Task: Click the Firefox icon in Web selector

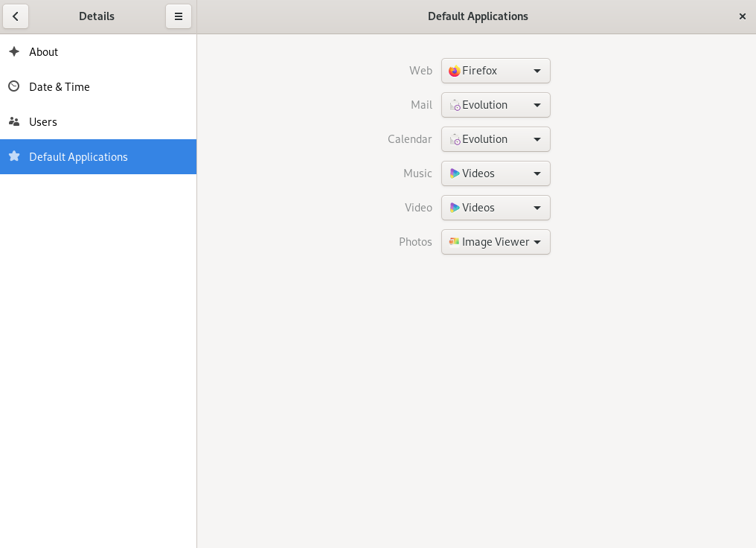Action: click(x=454, y=71)
